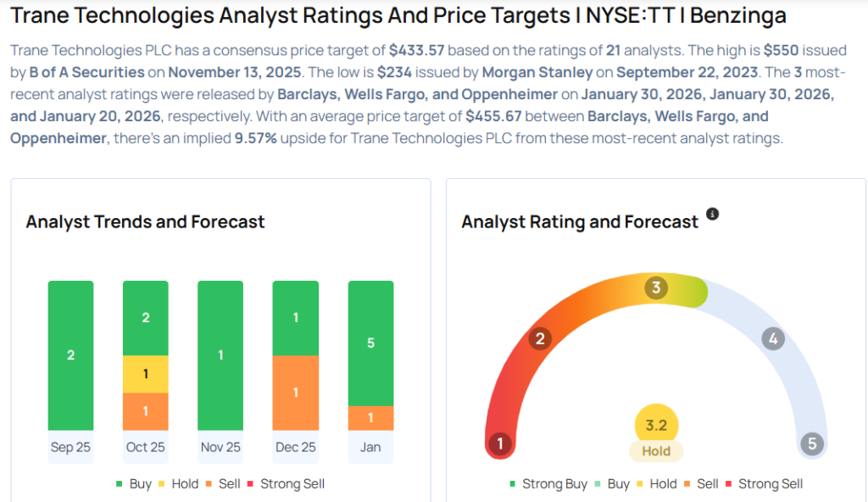Click the info icon beside Analyst Rating and Forecast
Screen dimensions: 868x502
(x=712, y=214)
